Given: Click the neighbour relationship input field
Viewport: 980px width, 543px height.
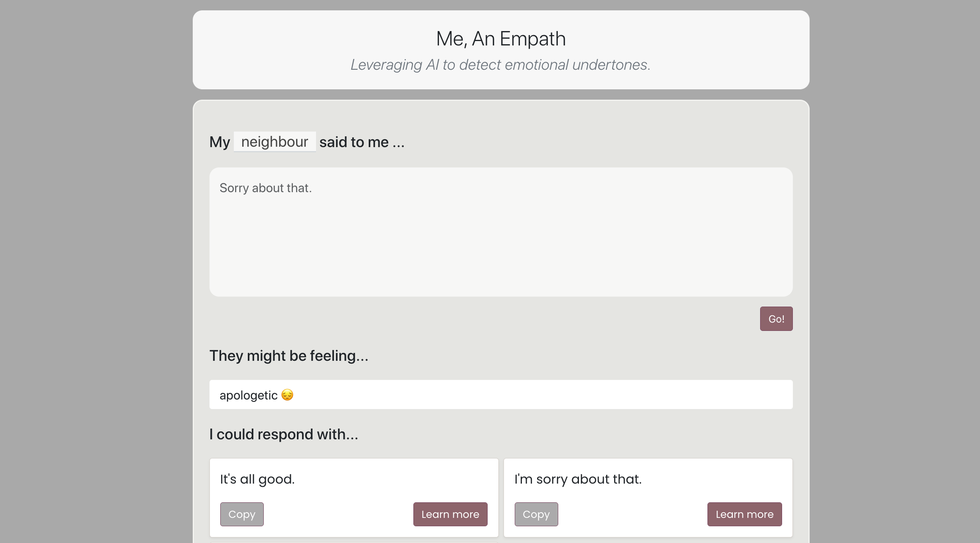Looking at the screenshot, I should point(275,142).
